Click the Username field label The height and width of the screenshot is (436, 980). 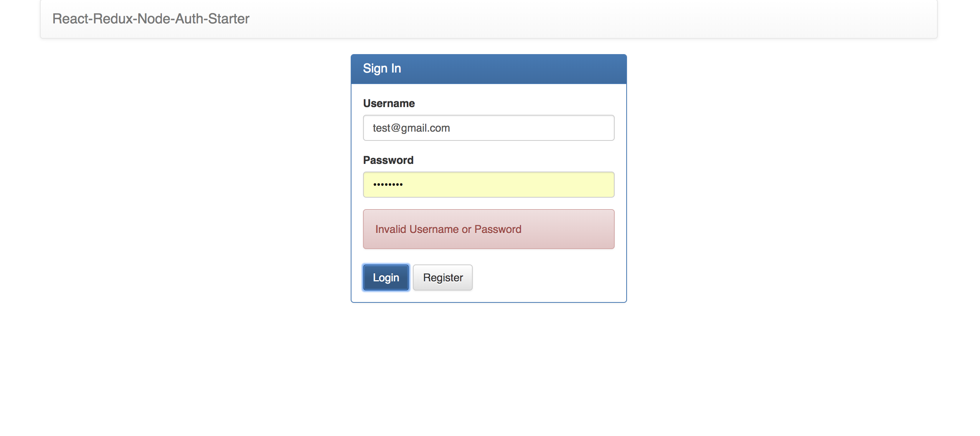(x=389, y=103)
